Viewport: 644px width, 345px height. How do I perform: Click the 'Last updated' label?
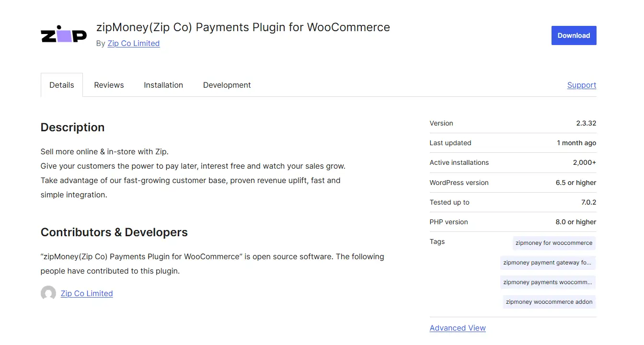(x=450, y=143)
